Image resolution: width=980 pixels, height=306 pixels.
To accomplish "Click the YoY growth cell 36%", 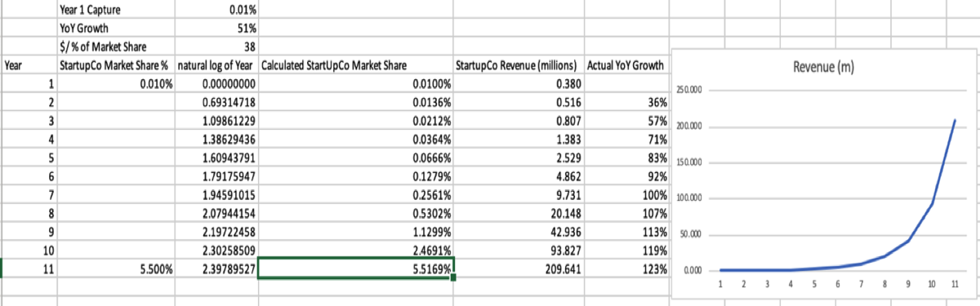I will (627, 102).
